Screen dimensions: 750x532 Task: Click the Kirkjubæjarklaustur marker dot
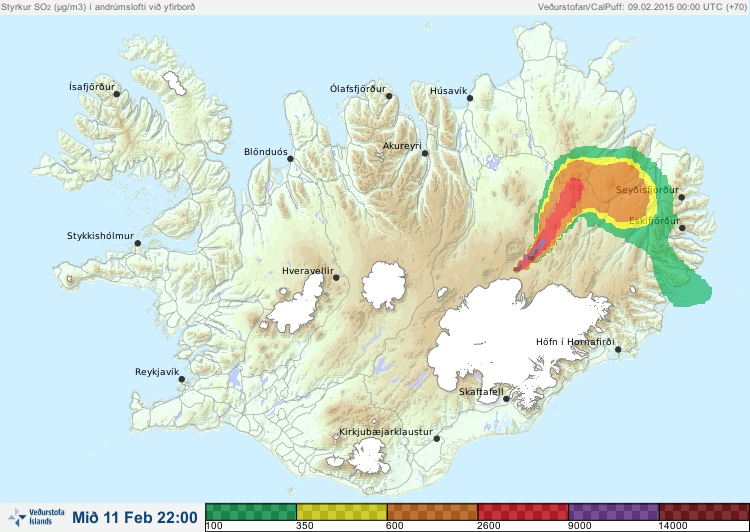pos(436,439)
